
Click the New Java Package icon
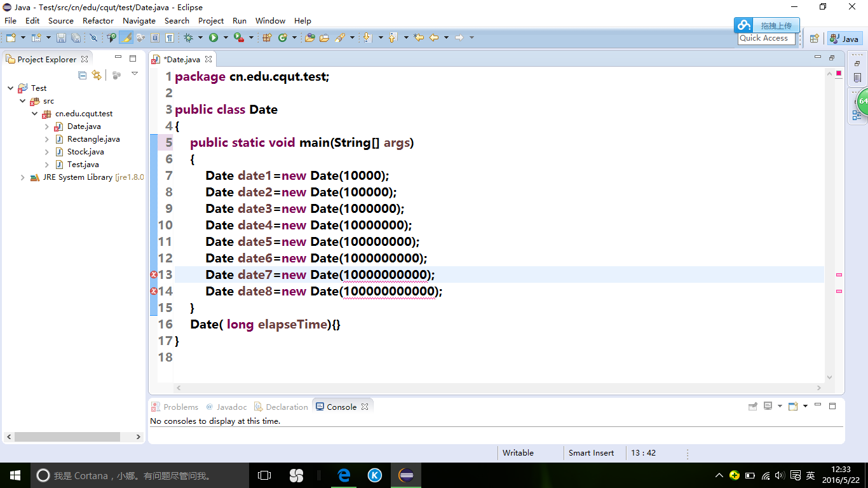267,37
